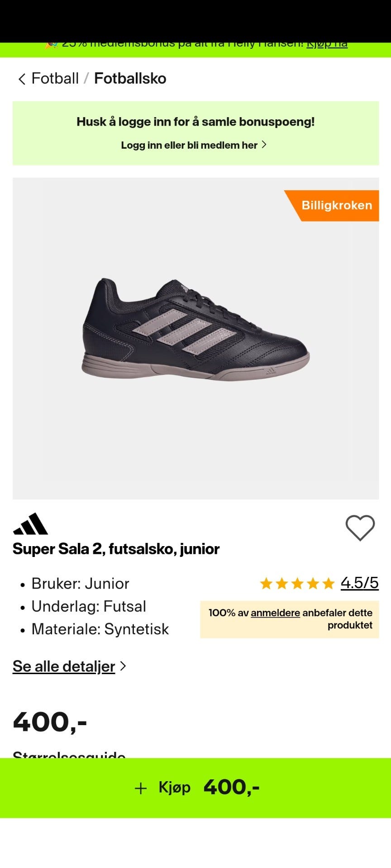Open the Super Sala 2 shoe image
This screenshot has height=868, width=391.
coord(195,330)
